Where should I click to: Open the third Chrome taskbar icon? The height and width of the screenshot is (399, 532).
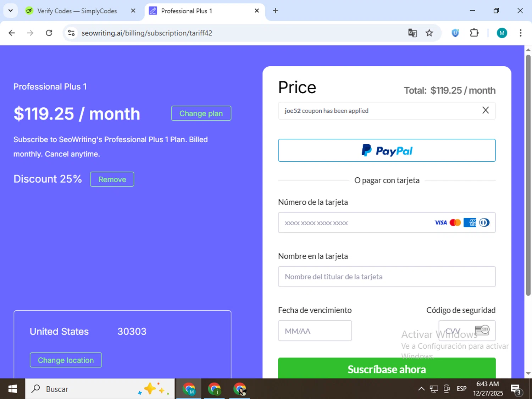(x=240, y=389)
